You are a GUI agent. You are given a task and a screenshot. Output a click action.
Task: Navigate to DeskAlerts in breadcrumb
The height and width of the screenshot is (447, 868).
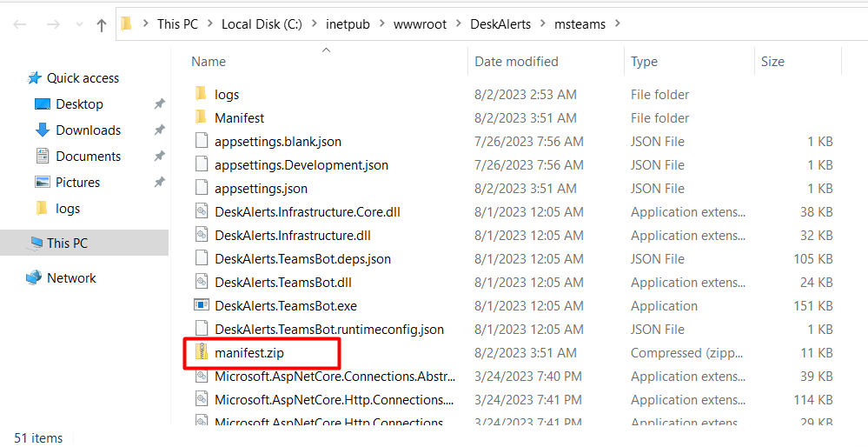pyautogui.click(x=500, y=23)
